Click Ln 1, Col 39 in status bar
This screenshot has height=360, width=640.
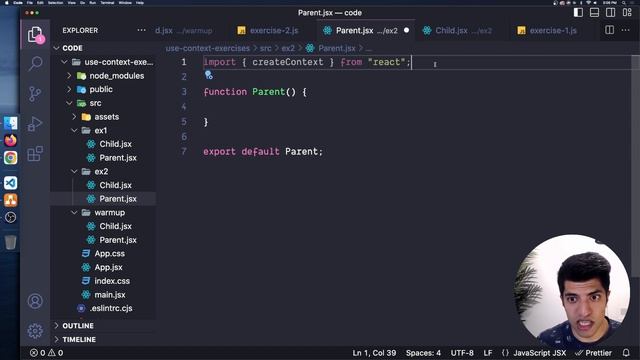click(374, 353)
